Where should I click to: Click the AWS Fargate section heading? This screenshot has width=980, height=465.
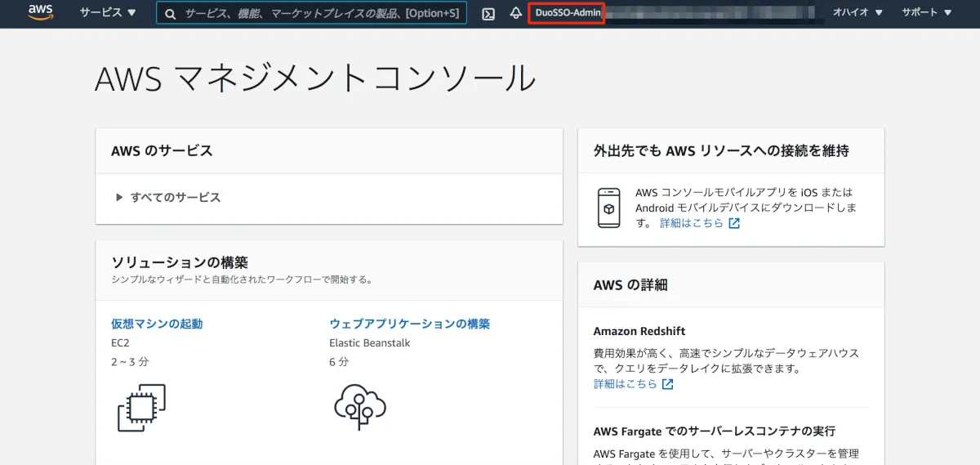tap(714, 431)
